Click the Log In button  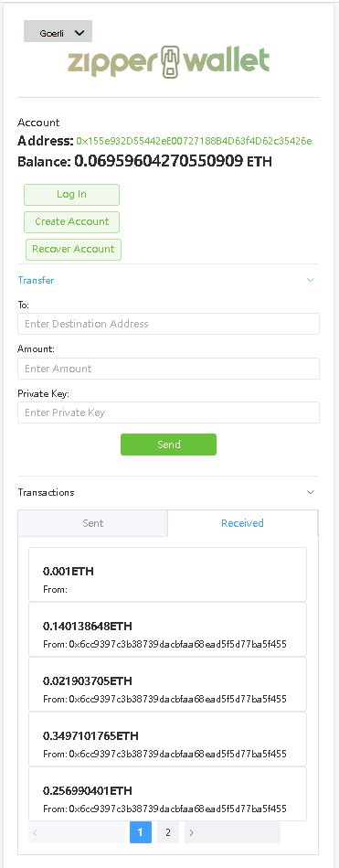[x=71, y=194]
